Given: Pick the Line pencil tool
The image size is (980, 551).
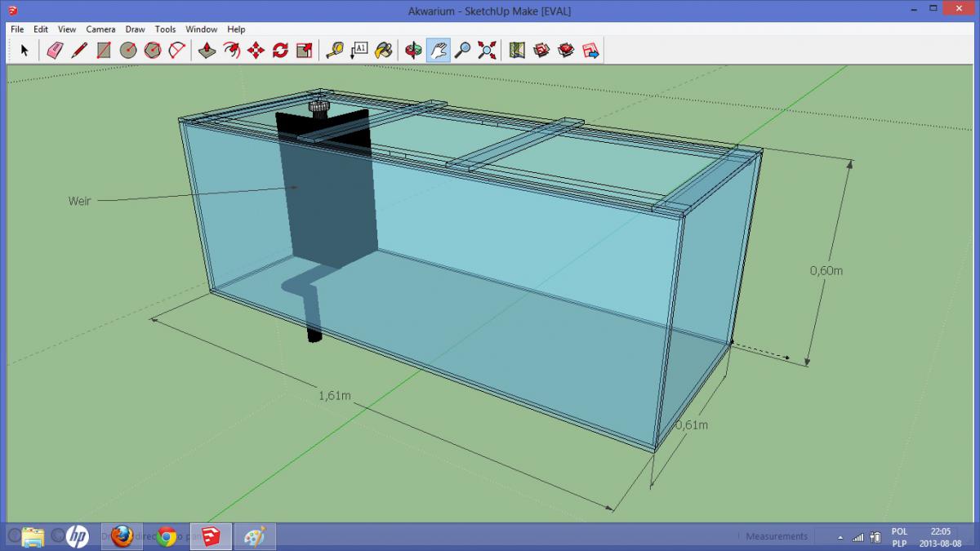Looking at the screenshot, I should 79,51.
